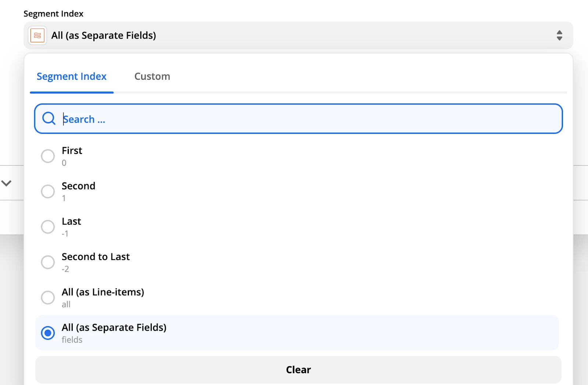588x385 pixels.
Task: Select All (as Separate Fields) radio button
Action: (x=48, y=333)
